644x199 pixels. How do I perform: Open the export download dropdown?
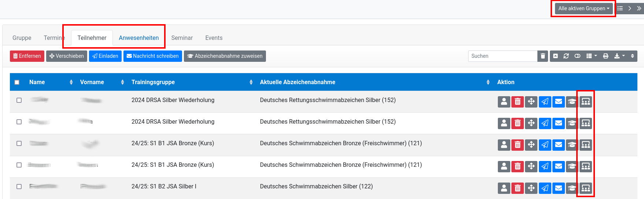(x=619, y=56)
